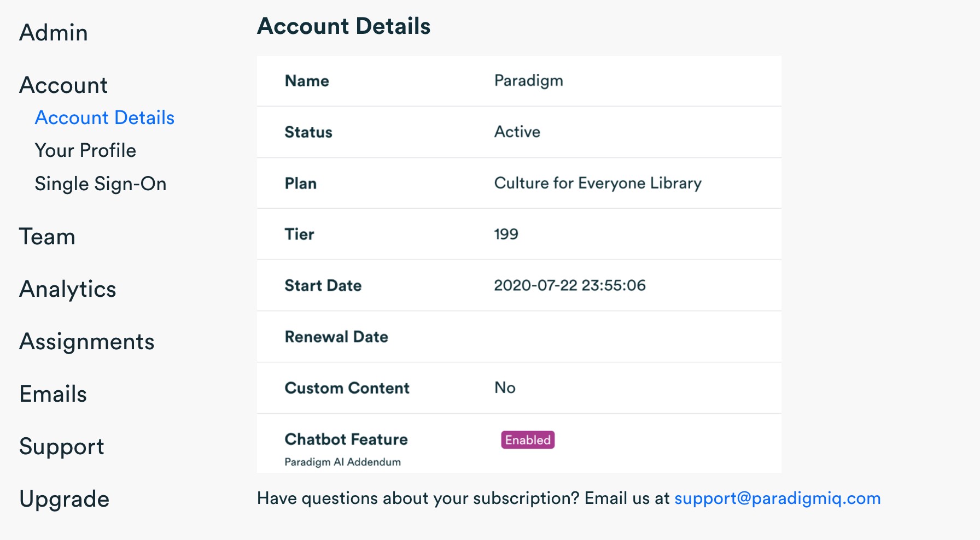Click the Active status value

coord(517,132)
